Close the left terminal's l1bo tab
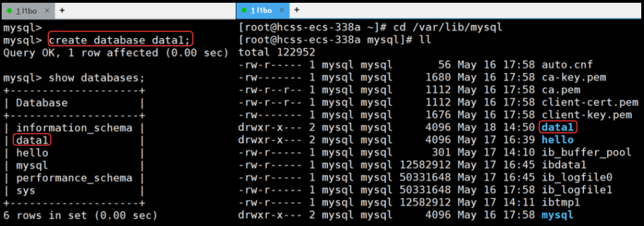The height and width of the screenshot is (226, 644). (x=47, y=11)
